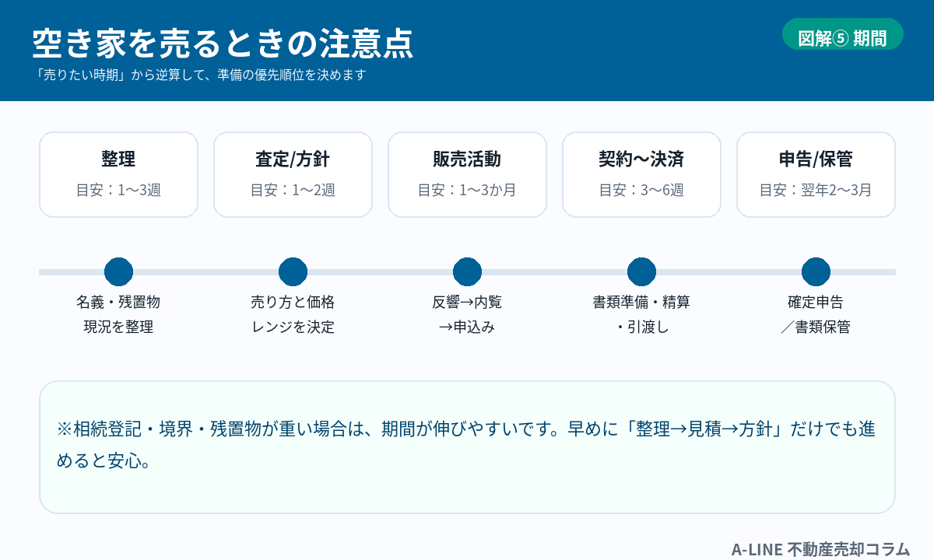This screenshot has width=934, height=560.
Task: Open the A-LINE 不動産売却コラム link
Action: coord(820,549)
